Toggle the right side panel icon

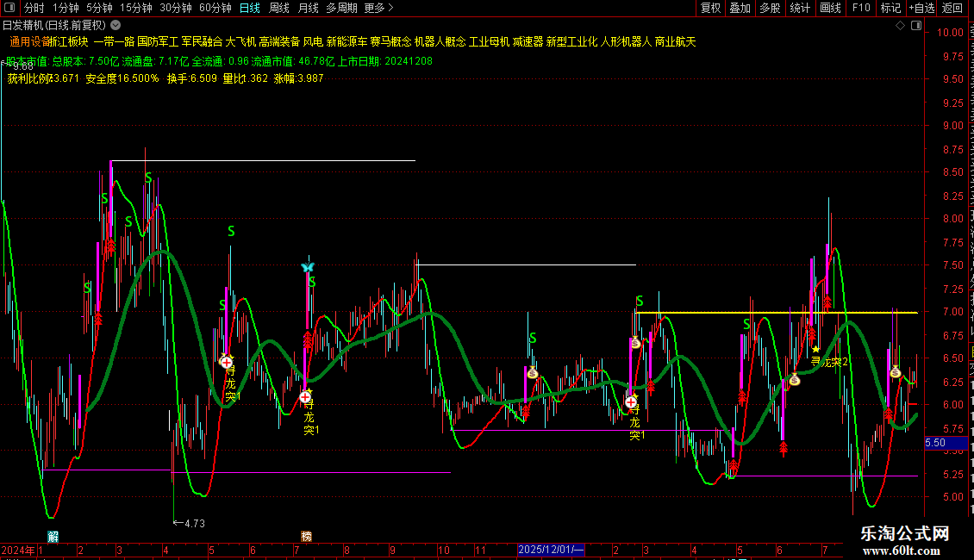coord(916,26)
